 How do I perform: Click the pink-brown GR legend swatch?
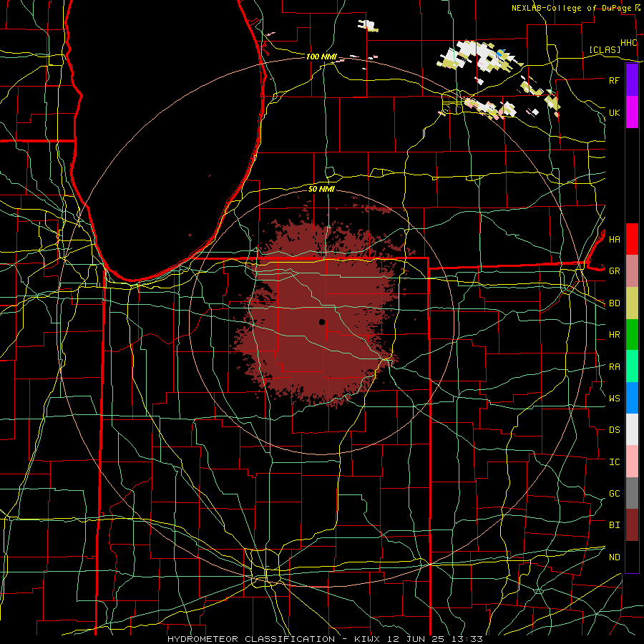632,270
